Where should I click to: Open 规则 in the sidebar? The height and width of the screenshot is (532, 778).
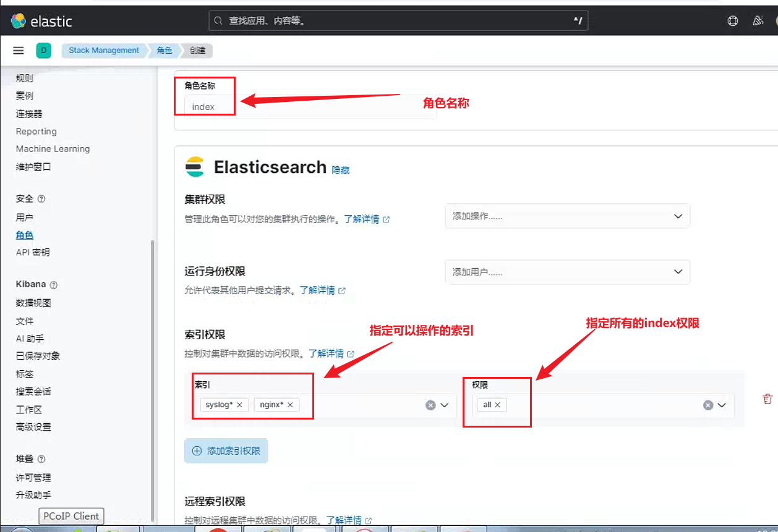[25, 78]
